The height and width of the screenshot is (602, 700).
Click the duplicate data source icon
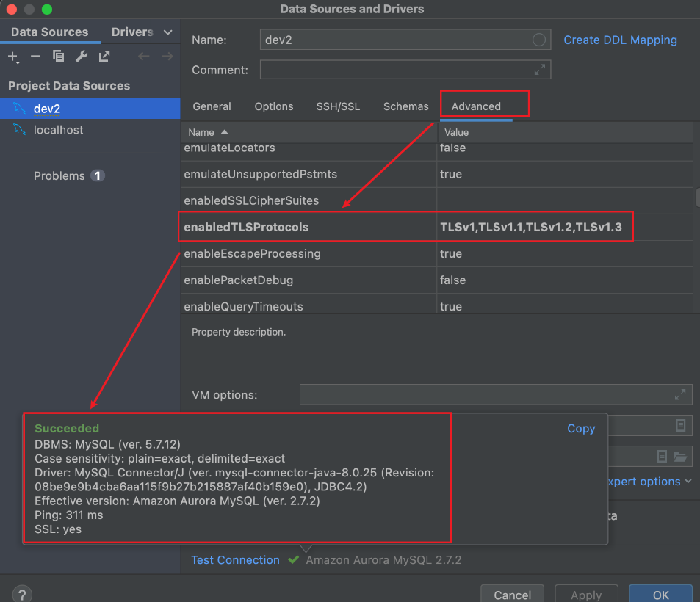pos(58,57)
